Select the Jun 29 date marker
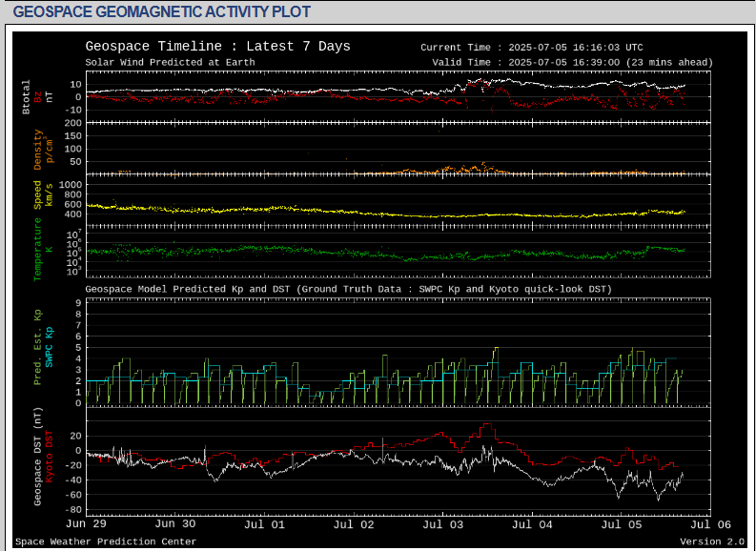 (87, 523)
